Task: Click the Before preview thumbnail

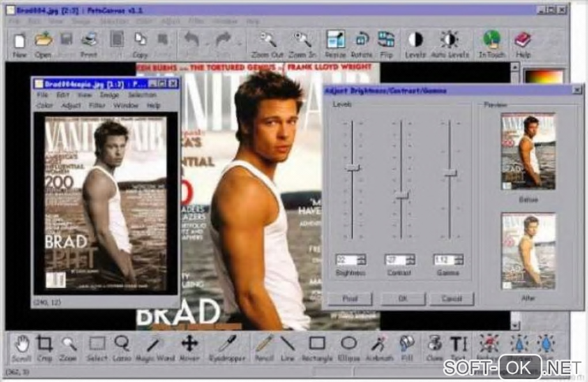Action: [x=528, y=152]
